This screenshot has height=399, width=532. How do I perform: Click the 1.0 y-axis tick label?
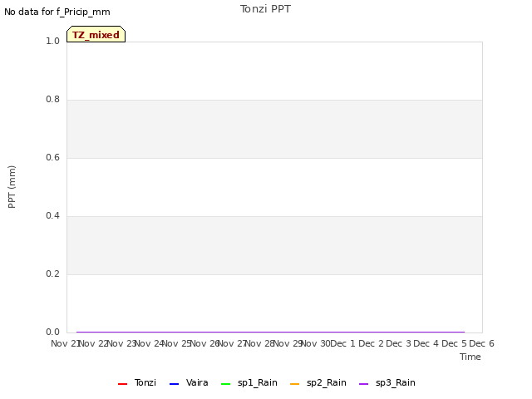[x=52, y=41]
